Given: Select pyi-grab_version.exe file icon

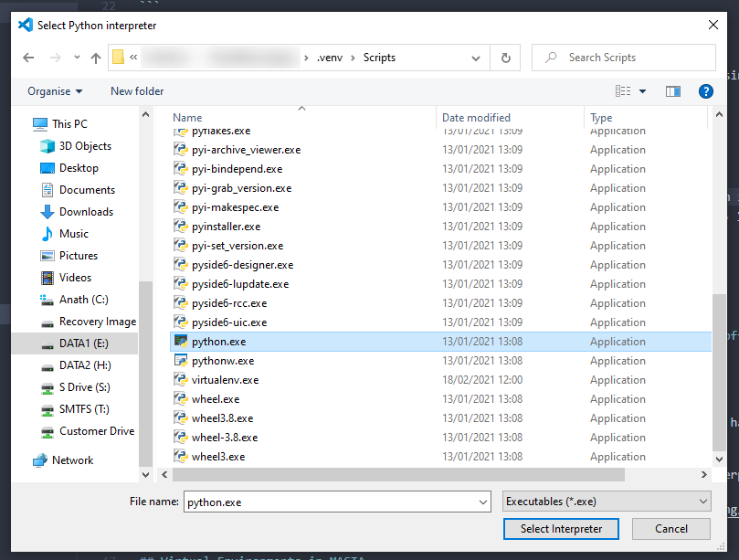Looking at the screenshot, I should pyautogui.click(x=181, y=188).
